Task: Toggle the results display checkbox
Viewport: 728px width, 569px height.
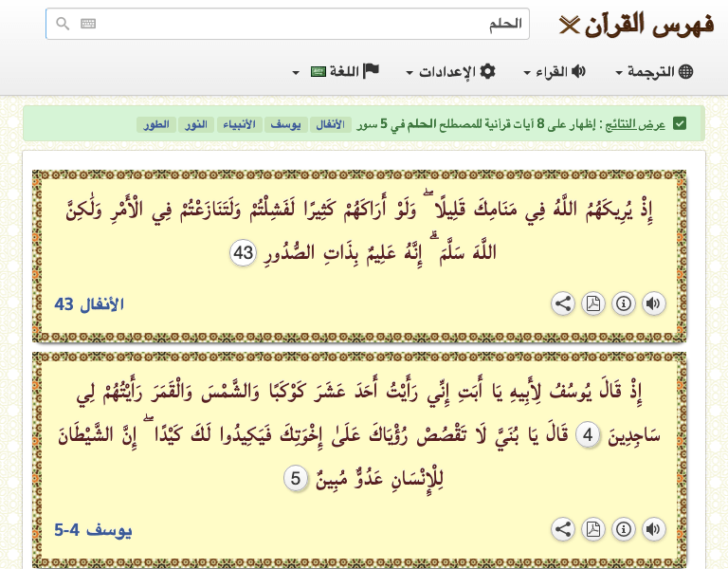Action: coord(680,124)
